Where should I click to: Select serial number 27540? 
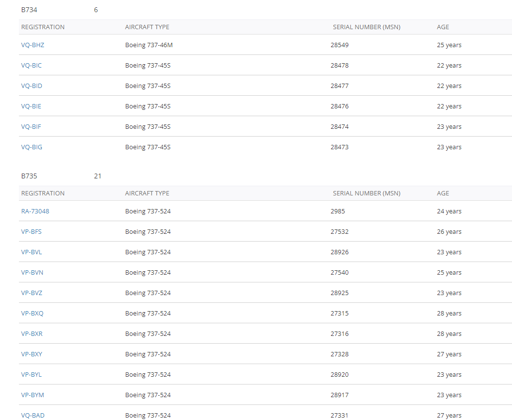coord(340,273)
